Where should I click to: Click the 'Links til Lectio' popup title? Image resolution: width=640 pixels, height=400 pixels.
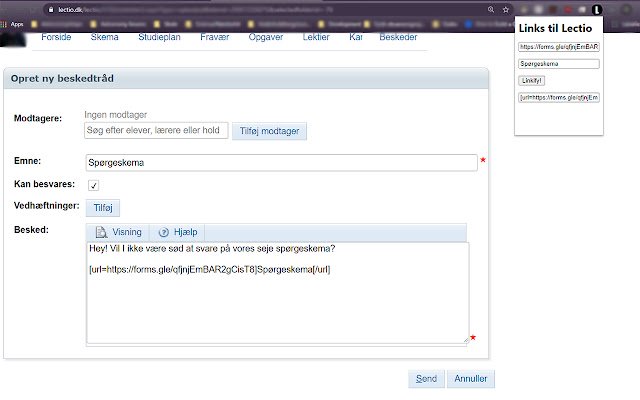[x=555, y=28]
